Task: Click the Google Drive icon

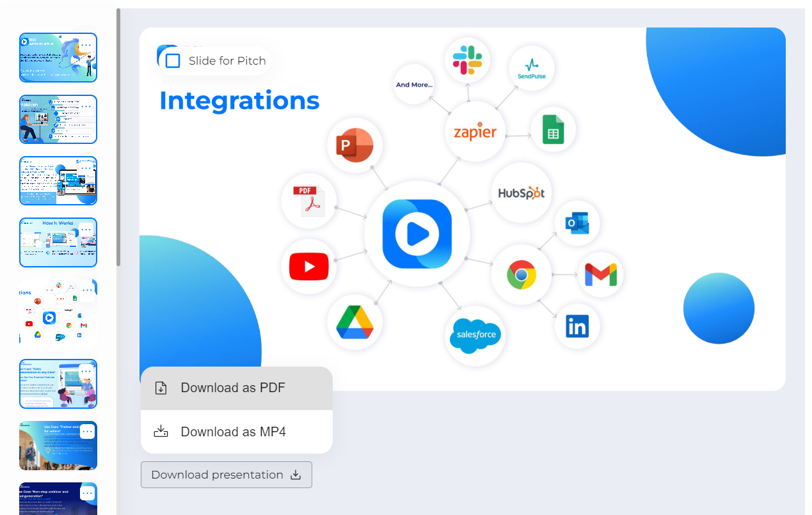Action: (x=354, y=322)
